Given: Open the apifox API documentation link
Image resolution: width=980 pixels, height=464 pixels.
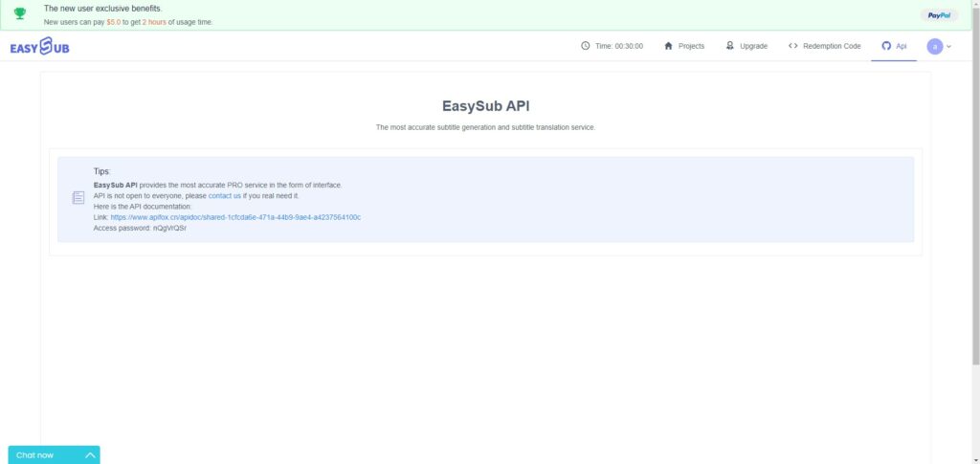Looking at the screenshot, I should 235,217.
